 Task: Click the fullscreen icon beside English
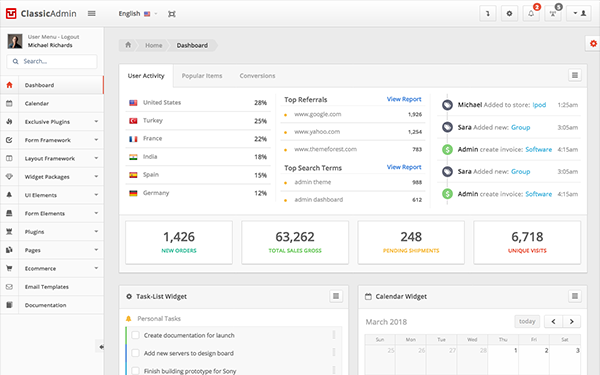point(172,14)
